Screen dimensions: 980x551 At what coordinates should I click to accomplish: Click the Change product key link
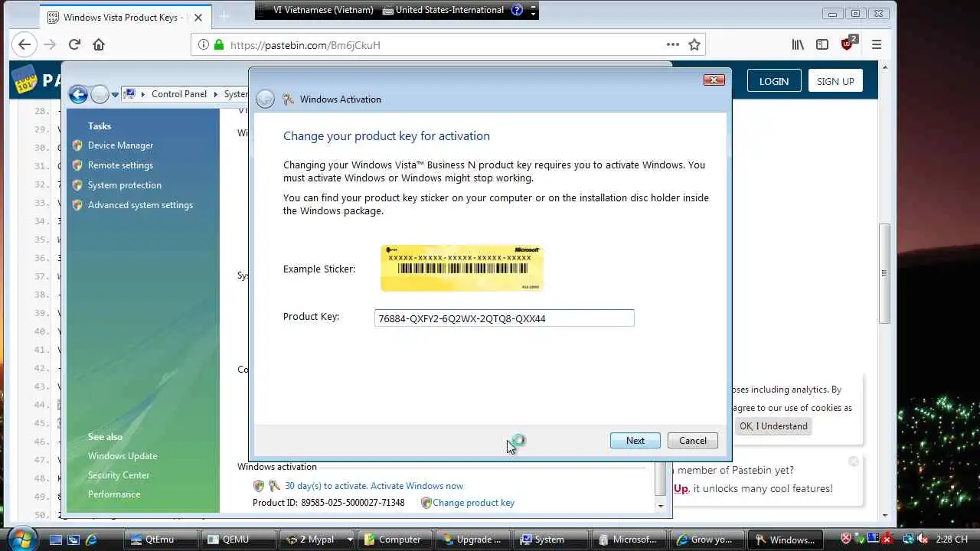pos(473,503)
